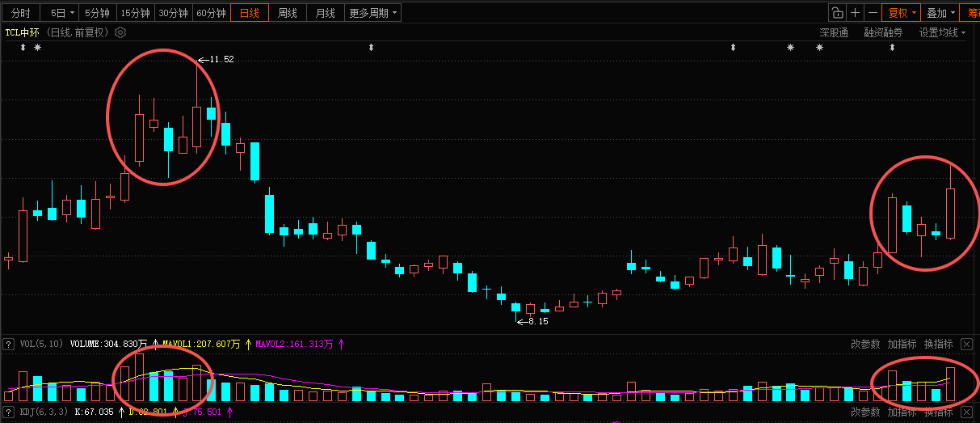Expand the 更多周期 dropdown
This screenshot has height=423, width=980.
(372, 13)
